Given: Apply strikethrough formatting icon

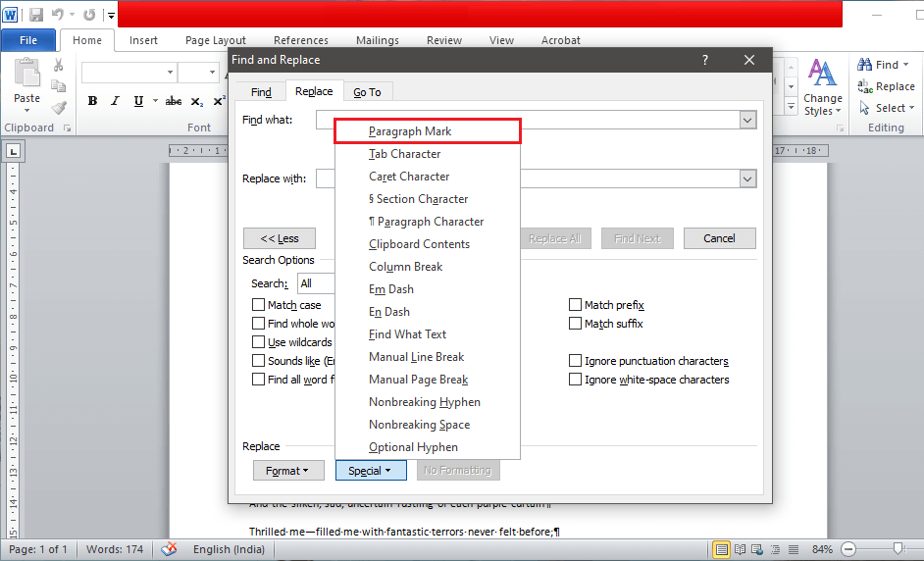Looking at the screenshot, I should click(x=174, y=101).
